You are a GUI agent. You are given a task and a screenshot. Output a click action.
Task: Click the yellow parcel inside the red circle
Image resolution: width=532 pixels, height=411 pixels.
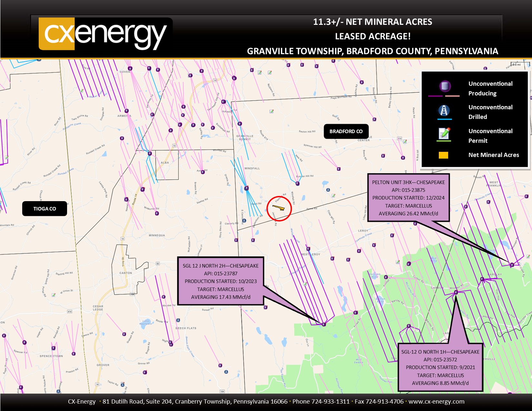pos(279,208)
